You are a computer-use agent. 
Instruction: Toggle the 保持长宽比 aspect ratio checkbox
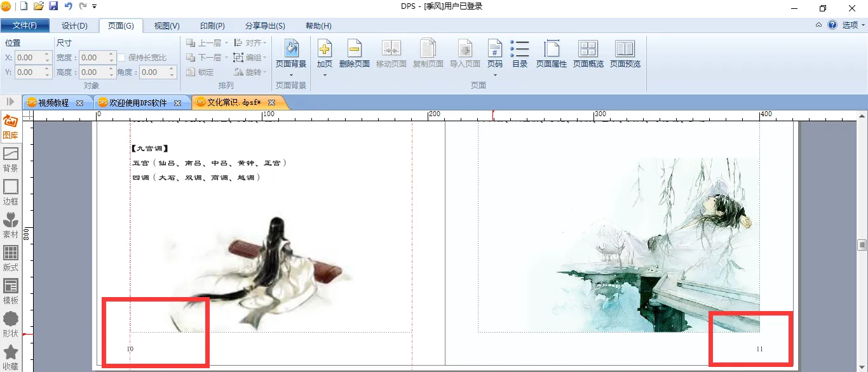click(x=123, y=58)
